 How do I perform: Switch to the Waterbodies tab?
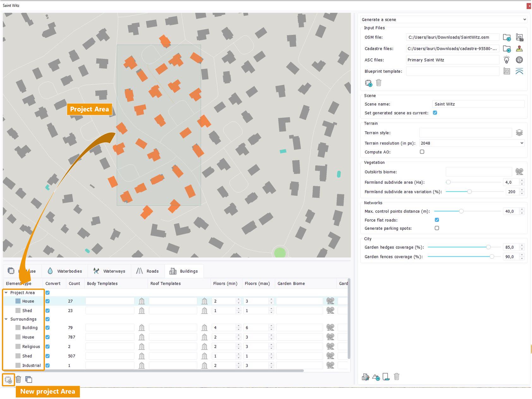(65, 271)
